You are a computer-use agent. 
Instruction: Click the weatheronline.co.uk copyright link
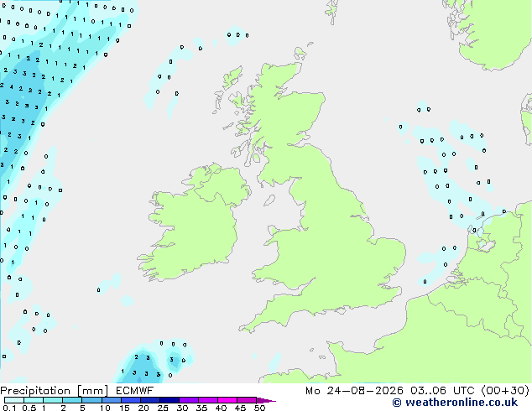point(455,403)
